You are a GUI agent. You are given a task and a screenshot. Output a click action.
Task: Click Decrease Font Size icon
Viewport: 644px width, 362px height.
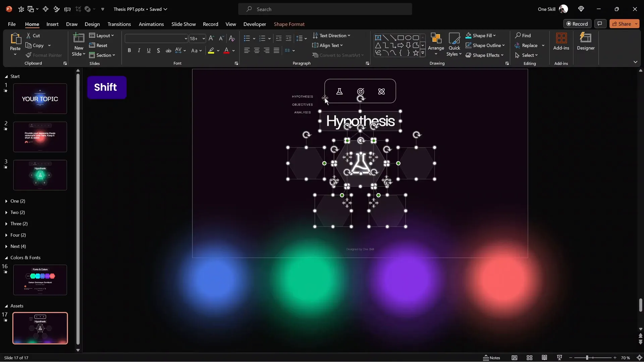coord(221,39)
